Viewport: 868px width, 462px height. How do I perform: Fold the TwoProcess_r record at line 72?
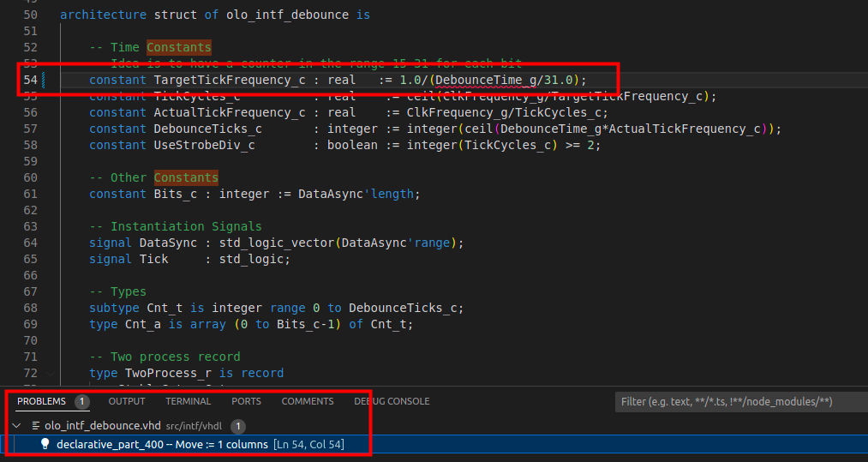click(51, 374)
